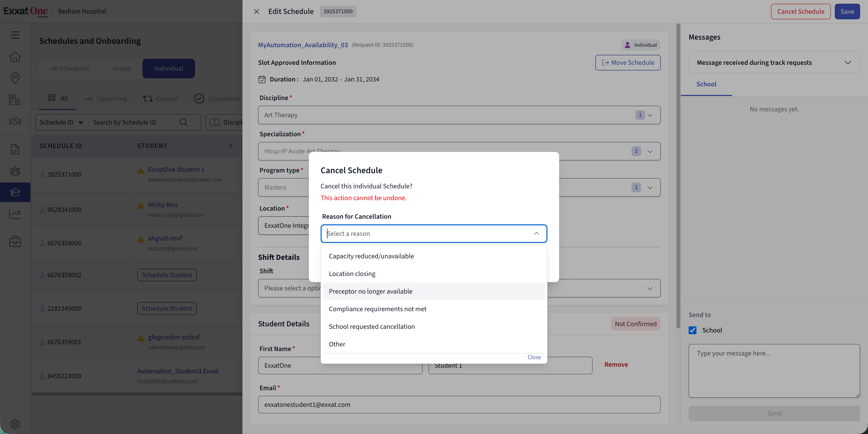868x434 pixels.
Task: Pick School requested cancellation
Action: (434, 326)
